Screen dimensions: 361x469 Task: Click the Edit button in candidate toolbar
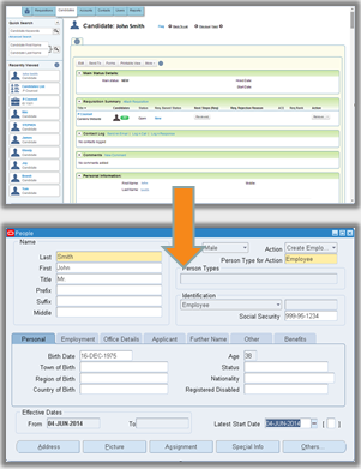(81, 63)
